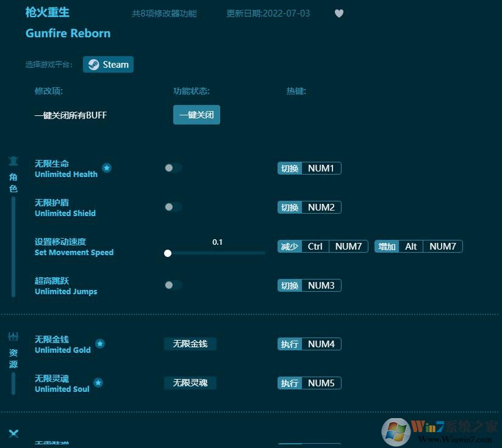Click 共8项修改器功能 text

pos(164,13)
